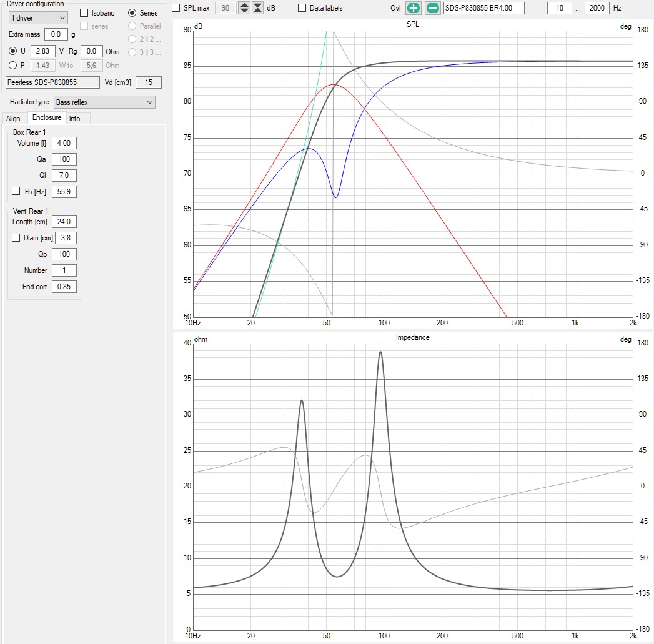This screenshot has height=644, width=654.
Task: Select the P power radio button
Action: point(12,65)
